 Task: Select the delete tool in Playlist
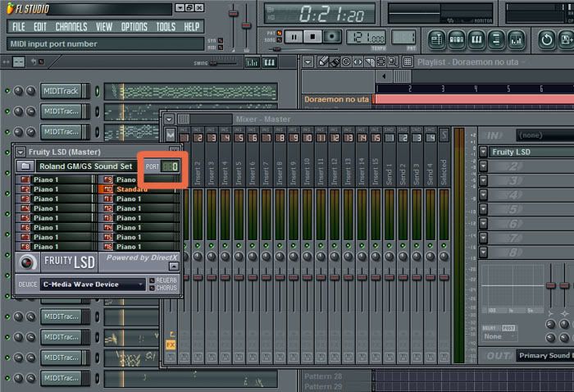click(x=346, y=62)
